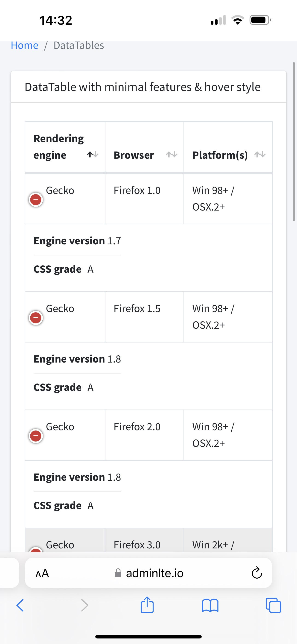Collapse the Firefox 2.0 row details
The width and height of the screenshot is (297, 644).
pyautogui.click(x=36, y=436)
